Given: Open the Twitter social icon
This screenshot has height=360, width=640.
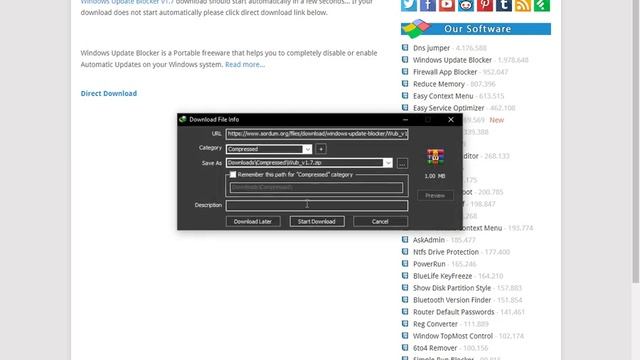Looking at the screenshot, I should (409, 5).
